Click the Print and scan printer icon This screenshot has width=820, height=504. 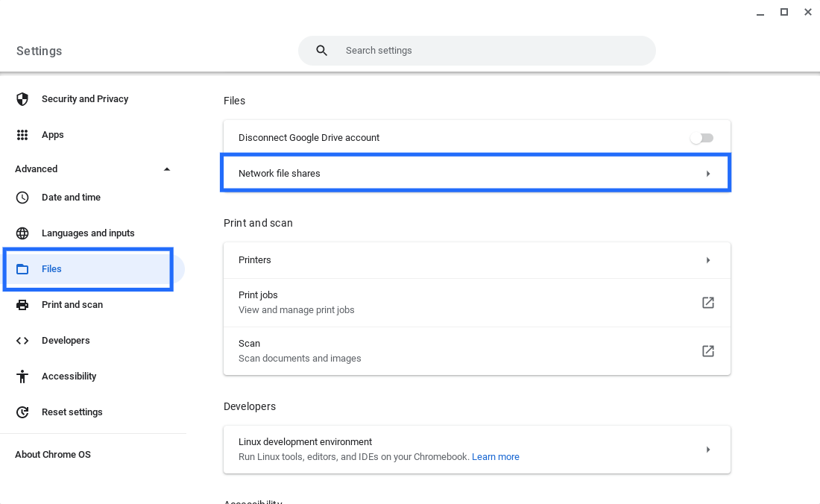click(22, 305)
